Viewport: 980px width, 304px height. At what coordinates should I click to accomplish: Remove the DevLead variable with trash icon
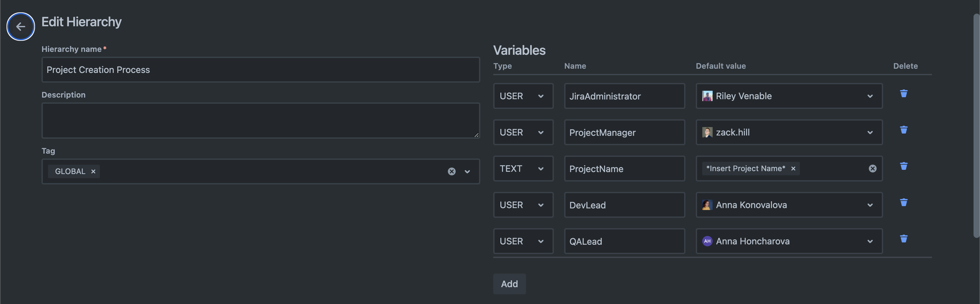(x=904, y=203)
